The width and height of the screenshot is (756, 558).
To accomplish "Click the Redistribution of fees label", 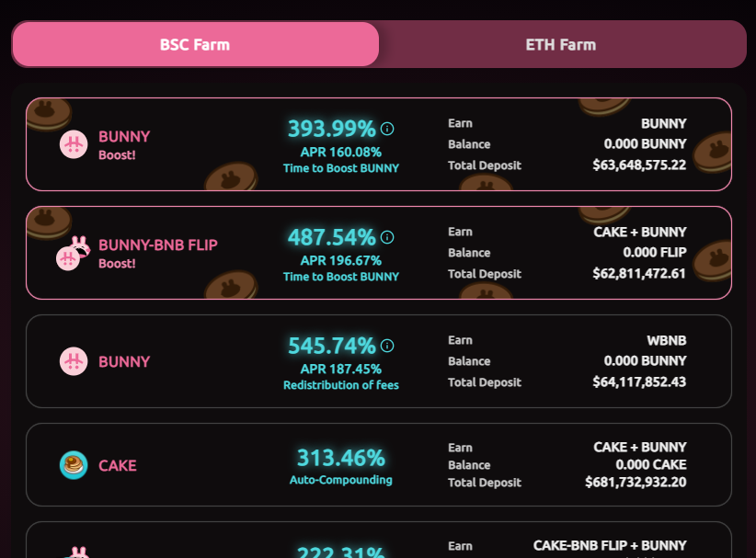I will [341, 385].
